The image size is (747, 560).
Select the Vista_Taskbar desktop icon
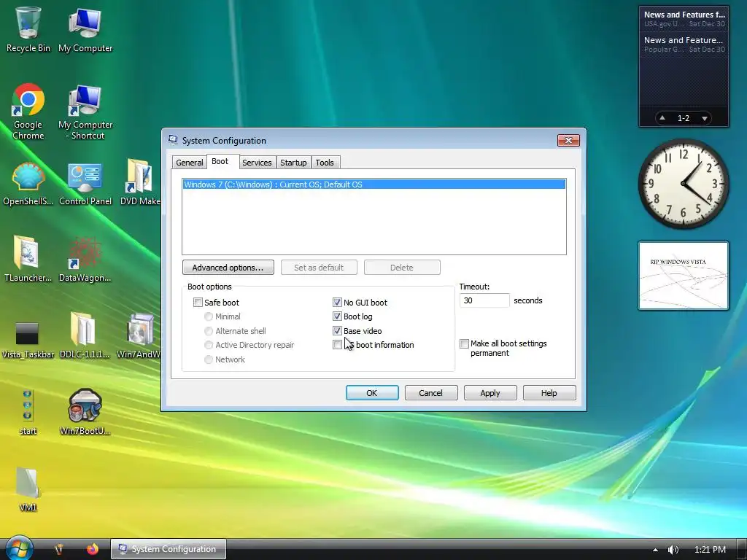(28, 339)
